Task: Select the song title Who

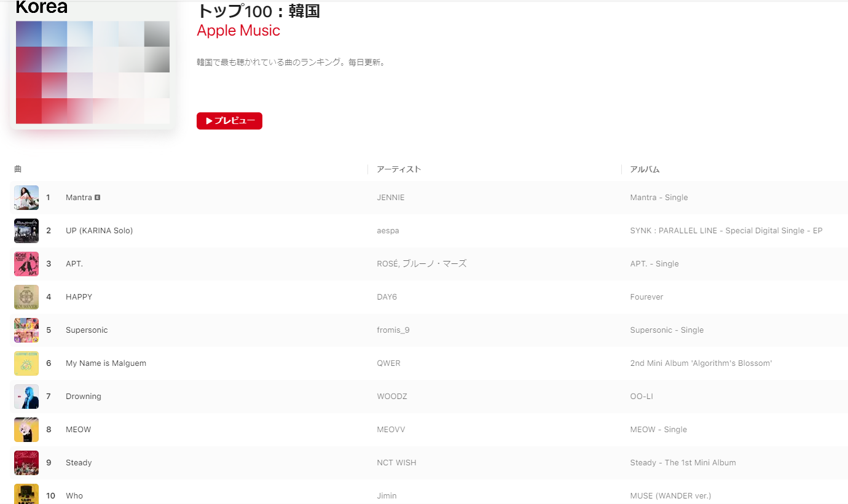Action: pos(74,496)
